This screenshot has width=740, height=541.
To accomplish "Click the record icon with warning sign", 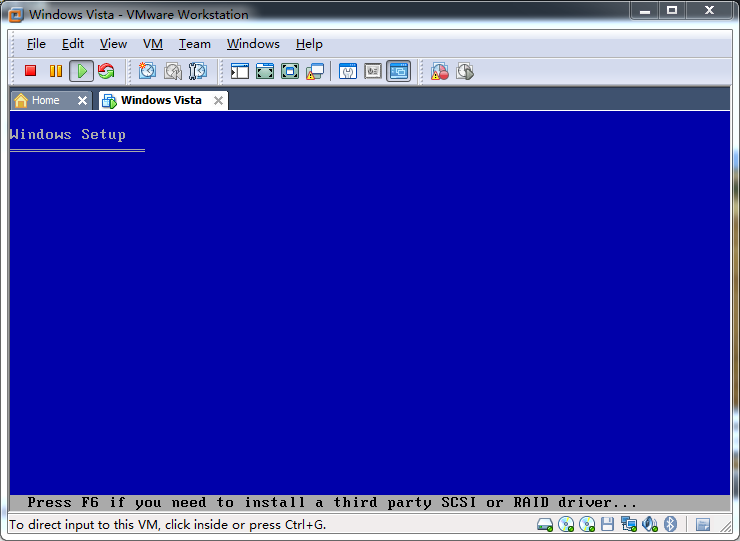I will pyautogui.click(x=439, y=71).
